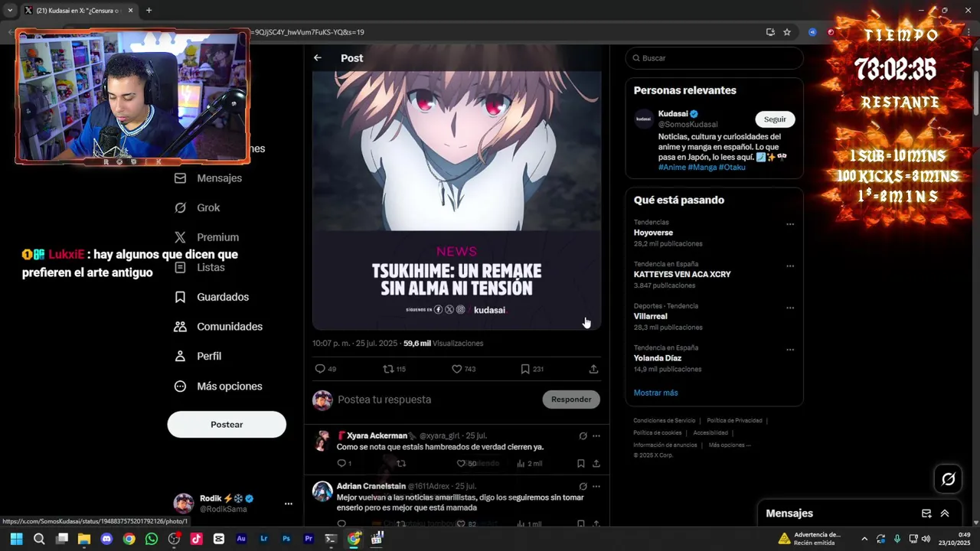Open CapCut from the taskbar
The width and height of the screenshot is (980, 551).
(x=219, y=539)
